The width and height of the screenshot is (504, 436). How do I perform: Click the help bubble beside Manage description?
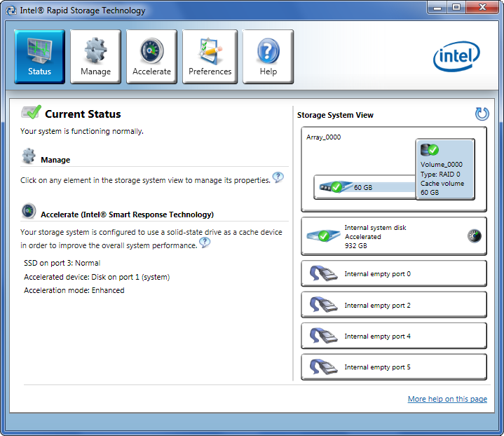pyautogui.click(x=278, y=177)
